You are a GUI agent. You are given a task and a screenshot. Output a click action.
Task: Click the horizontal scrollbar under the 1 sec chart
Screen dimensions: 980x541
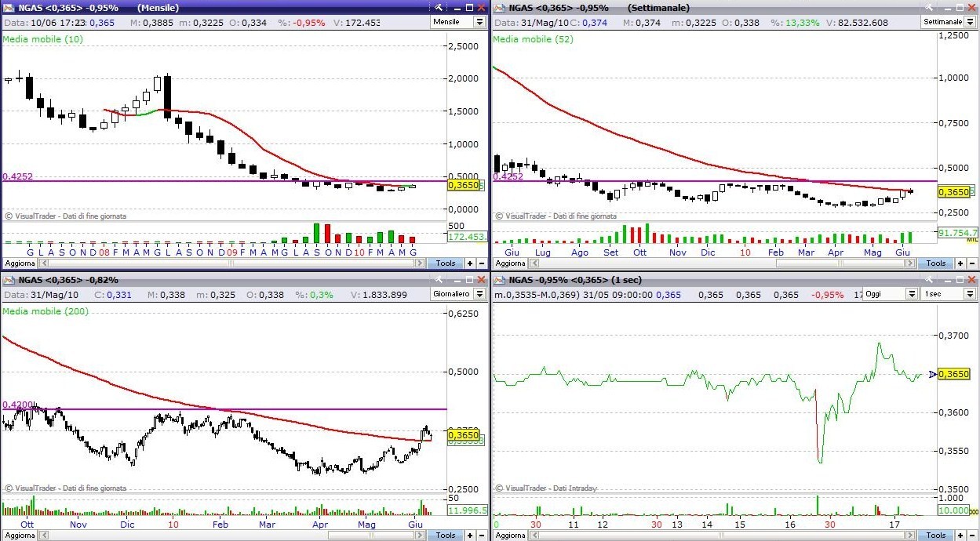pos(722,535)
